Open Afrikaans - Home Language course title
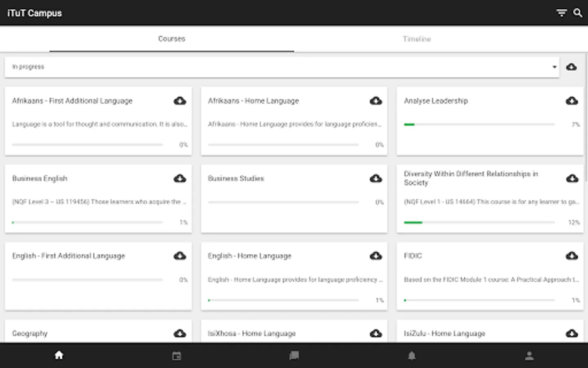 pyautogui.click(x=253, y=101)
